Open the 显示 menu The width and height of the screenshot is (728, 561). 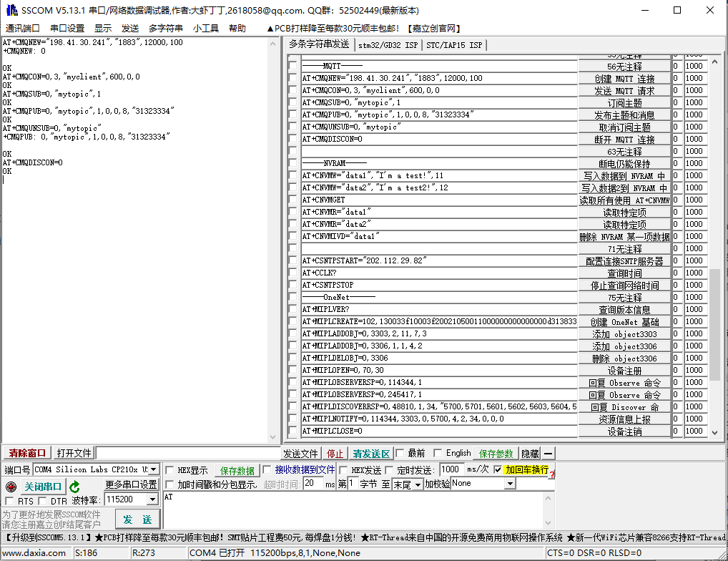click(x=103, y=29)
